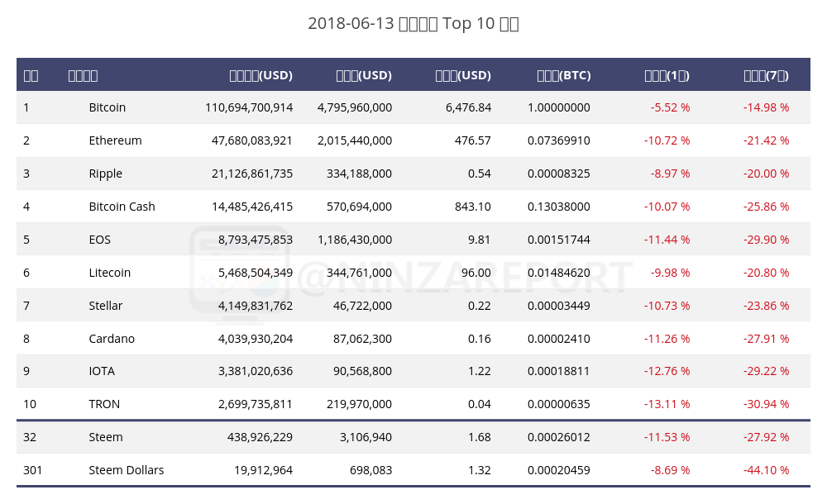
Task: Click market cap value 4,039,930,204
Action: pos(256,339)
